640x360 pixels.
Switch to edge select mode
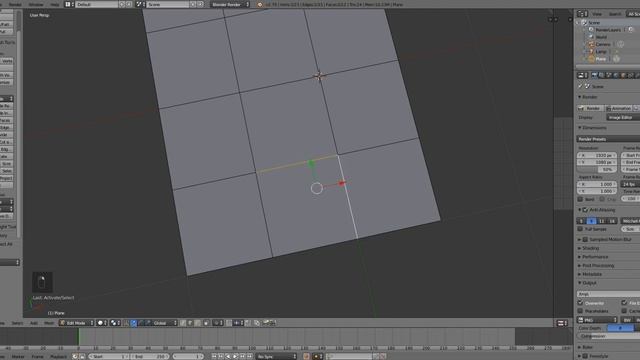pyautogui.click(x=190, y=323)
